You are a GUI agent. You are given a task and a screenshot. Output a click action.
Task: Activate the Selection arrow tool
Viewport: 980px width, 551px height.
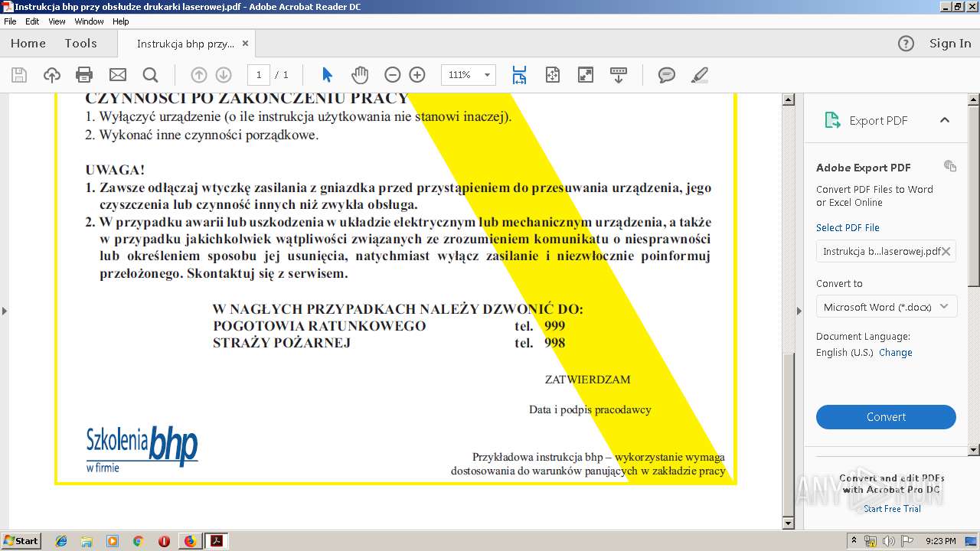(x=327, y=75)
